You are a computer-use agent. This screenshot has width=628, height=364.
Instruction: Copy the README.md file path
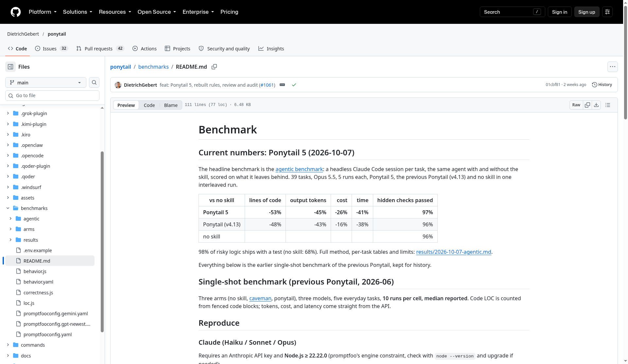(x=214, y=67)
